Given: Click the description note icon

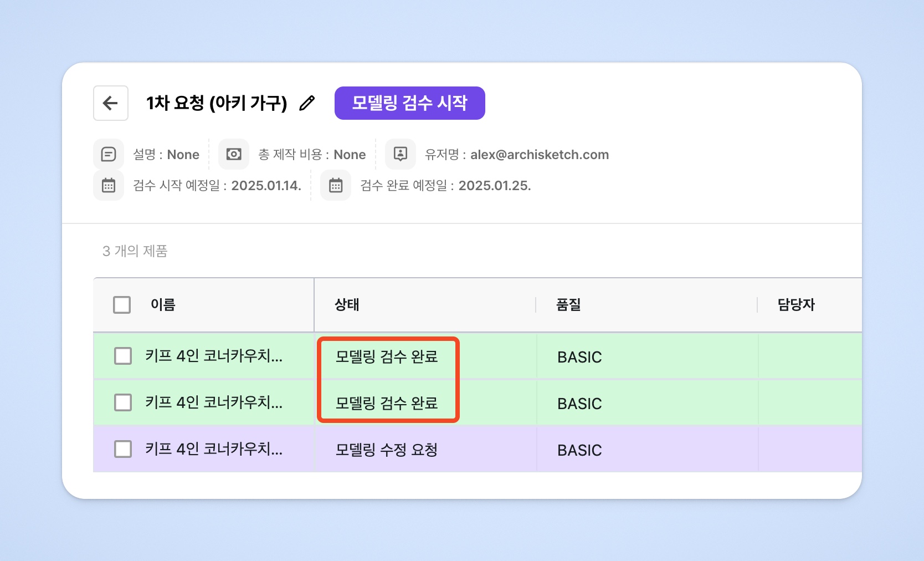Looking at the screenshot, I should pyautogui.click(x=109, y=154).
